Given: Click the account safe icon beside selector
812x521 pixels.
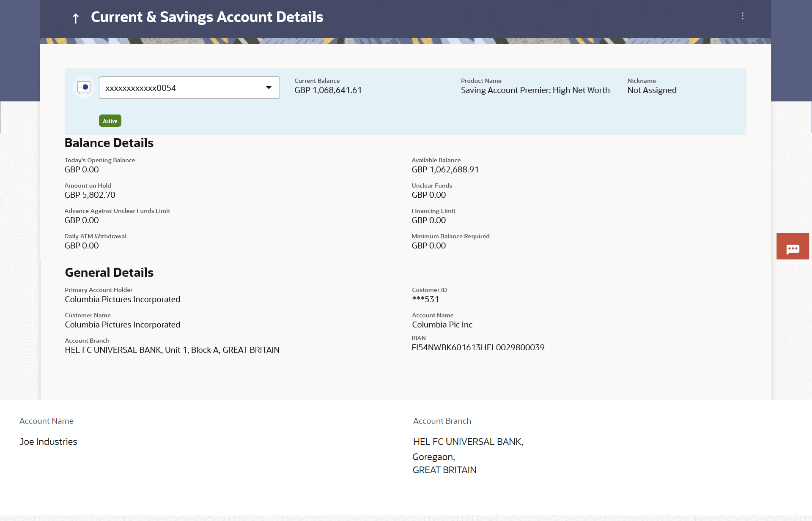Looking at the screenshot, I should (84, 87).
